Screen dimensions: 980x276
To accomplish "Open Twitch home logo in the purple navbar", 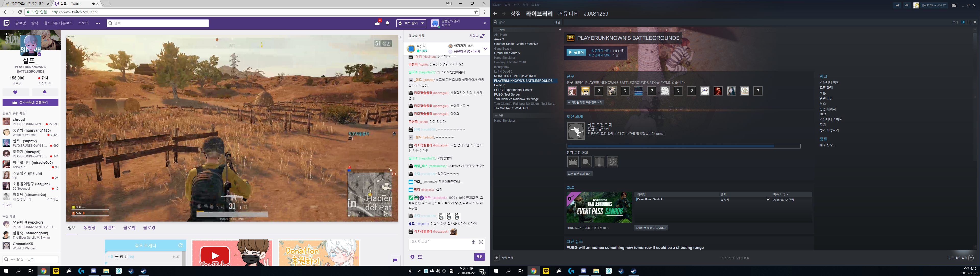I will [6, 23].
